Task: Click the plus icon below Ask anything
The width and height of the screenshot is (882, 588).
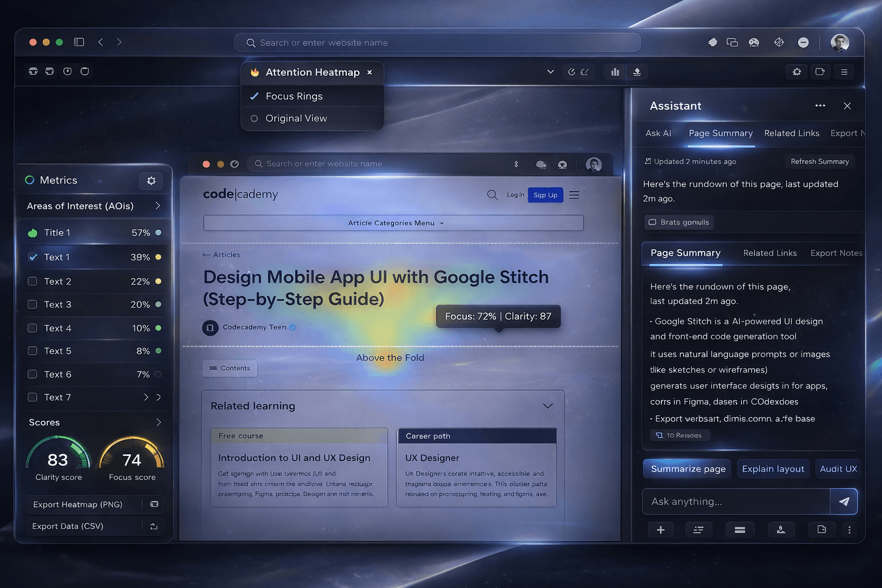Action: point(660,529)
